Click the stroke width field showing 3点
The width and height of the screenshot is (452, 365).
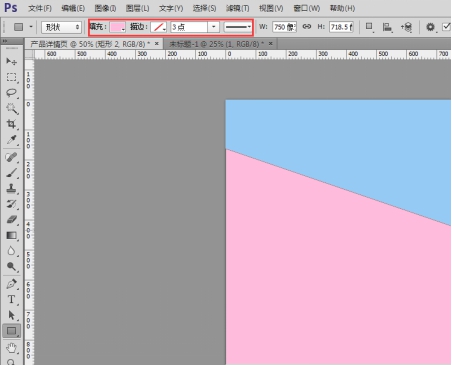189,27
